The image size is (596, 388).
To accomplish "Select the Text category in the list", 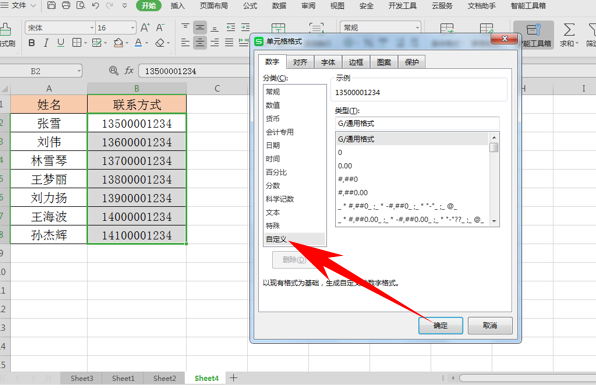I will pos(295,212).
